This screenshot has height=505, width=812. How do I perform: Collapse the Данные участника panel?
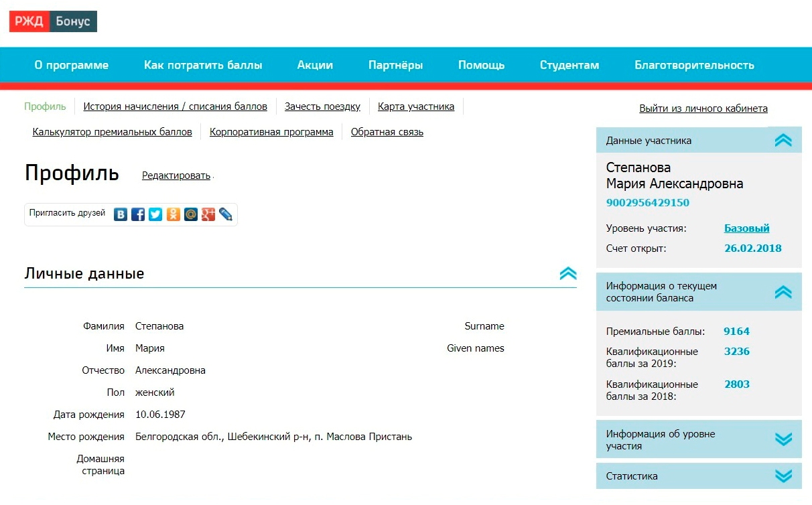(x=783, y=141)
